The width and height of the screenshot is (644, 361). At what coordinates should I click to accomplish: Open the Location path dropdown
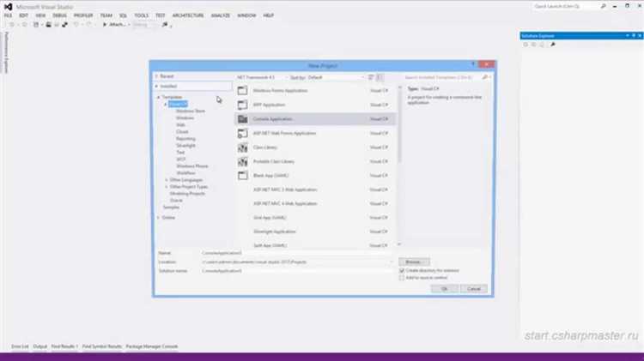[391, 262]
